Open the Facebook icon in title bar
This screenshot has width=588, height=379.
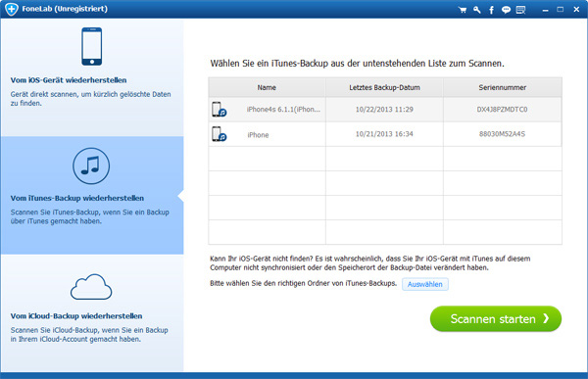[x=491, y=10]
